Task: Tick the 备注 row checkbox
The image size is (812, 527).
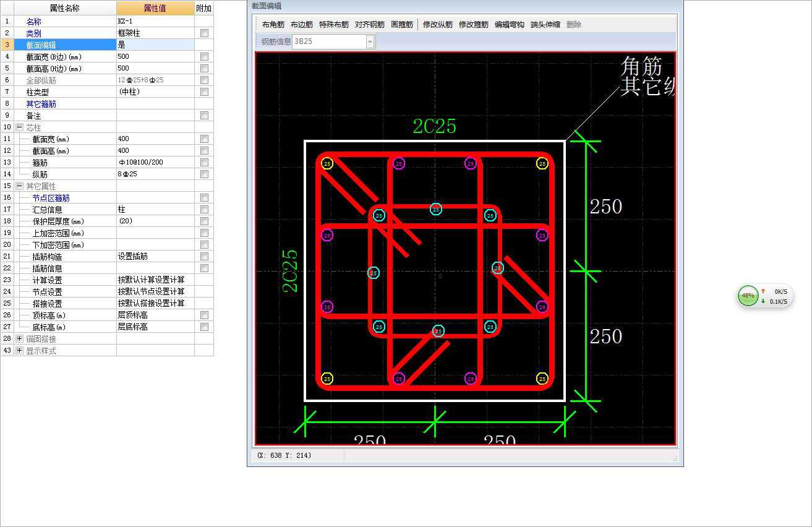Action: click(x=204, y=115)
